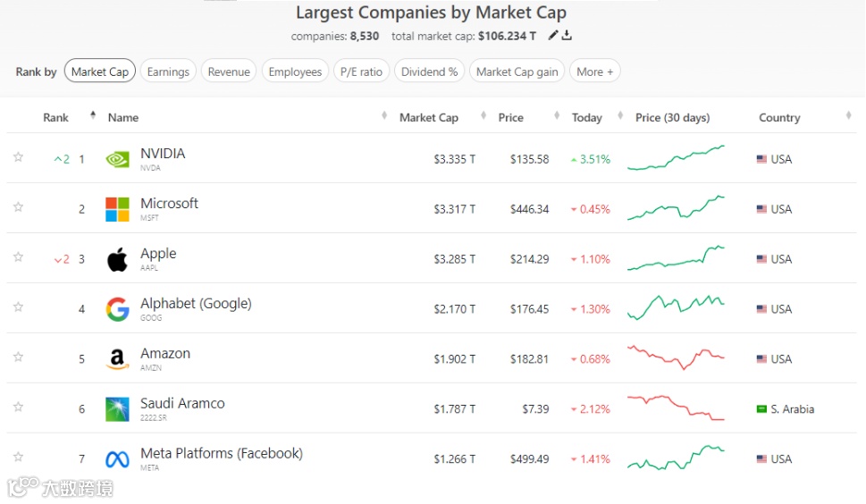Image resolution: width=866 pixels, height=504 pixels.
Task: Star Amazon as a favorite
Action: (x=18, y=357)
